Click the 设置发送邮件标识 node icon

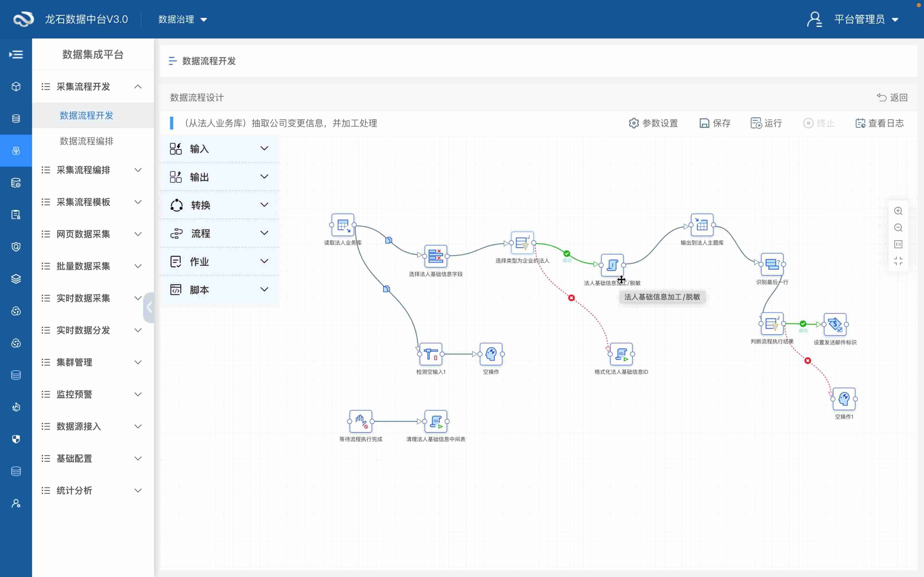point(835,324)
